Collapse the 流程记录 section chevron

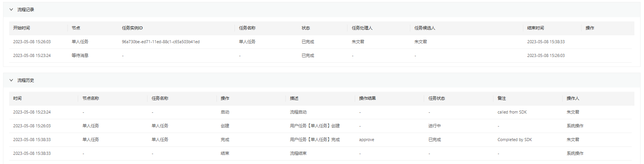tap(11, 10)
